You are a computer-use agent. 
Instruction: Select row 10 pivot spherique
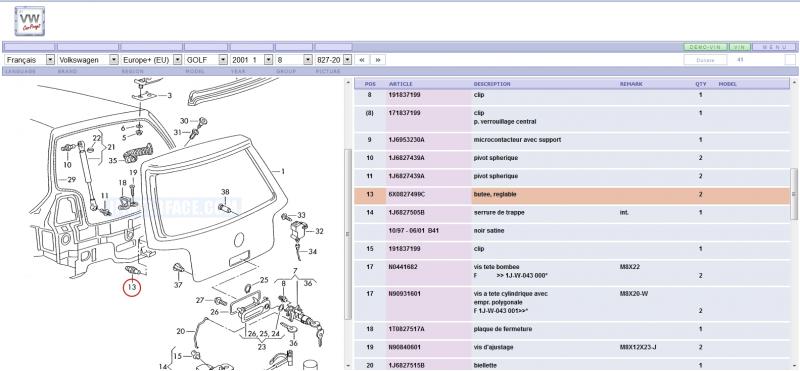[x=572, y=158]
